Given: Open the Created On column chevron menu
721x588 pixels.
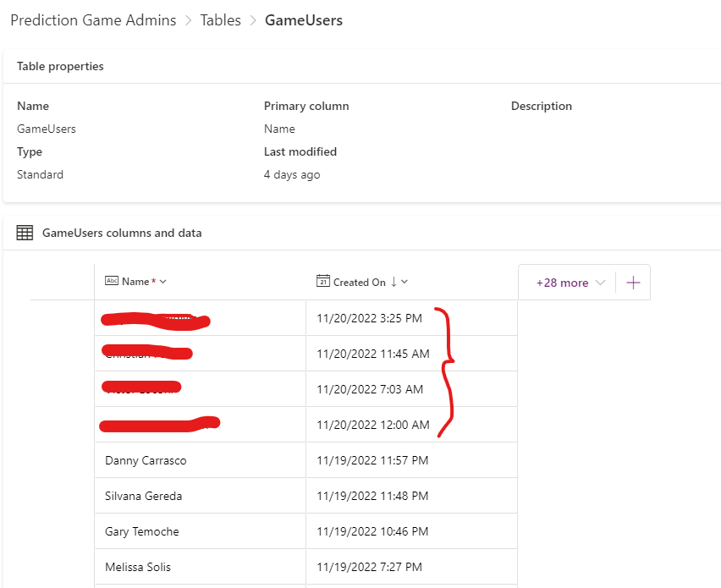Looking at the screenshot, I should click(x=403, y=282).
